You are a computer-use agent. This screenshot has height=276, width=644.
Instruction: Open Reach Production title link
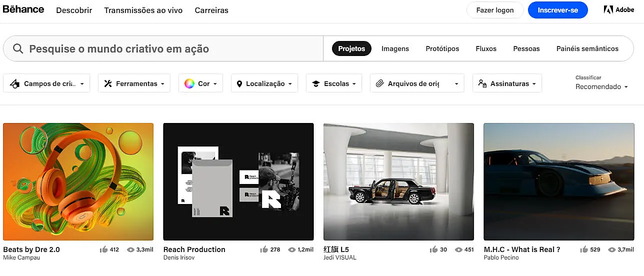pos(194,249)
